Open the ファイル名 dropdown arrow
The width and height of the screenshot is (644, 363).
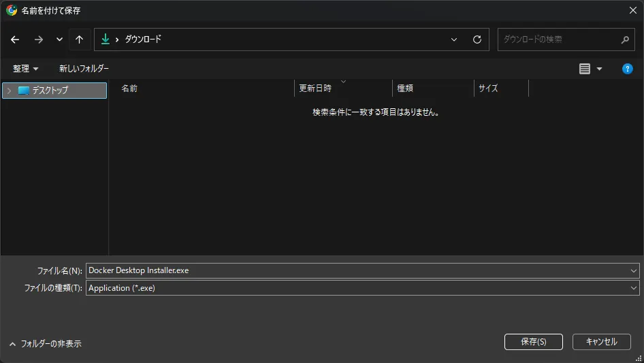coord(633,271)
